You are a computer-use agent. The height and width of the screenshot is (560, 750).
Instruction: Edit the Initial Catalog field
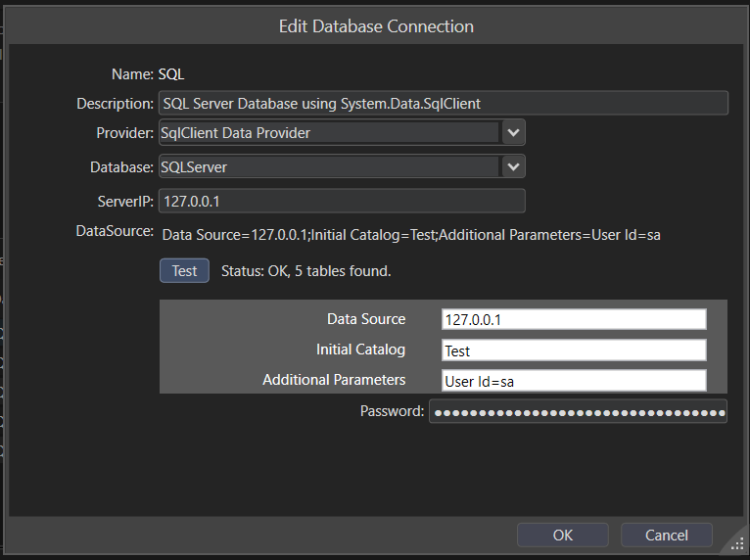574,350
